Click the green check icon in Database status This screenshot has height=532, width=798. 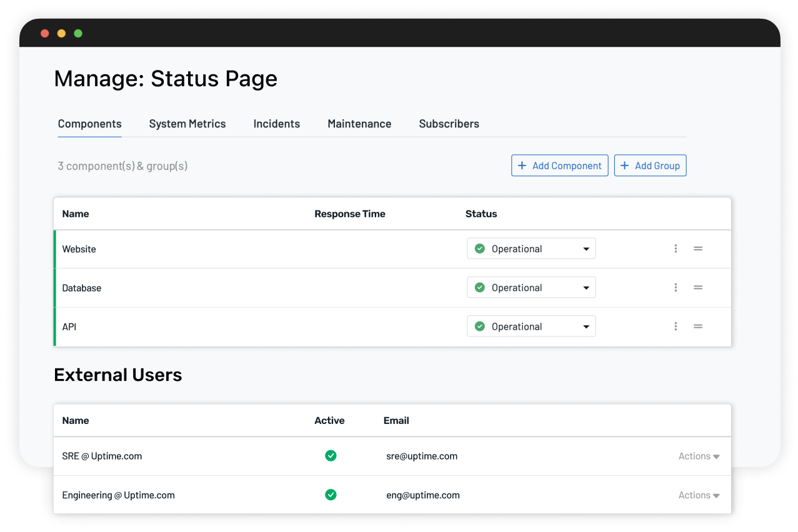(x=480, y=287)
